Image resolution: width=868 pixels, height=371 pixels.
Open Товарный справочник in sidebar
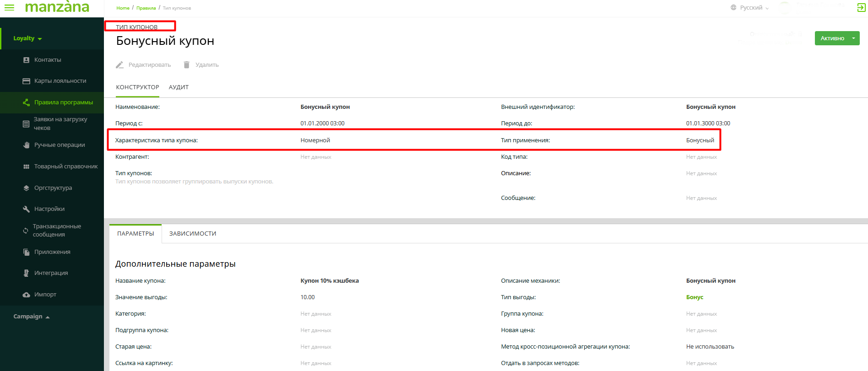pyautogui.click(x=65, y=167)
